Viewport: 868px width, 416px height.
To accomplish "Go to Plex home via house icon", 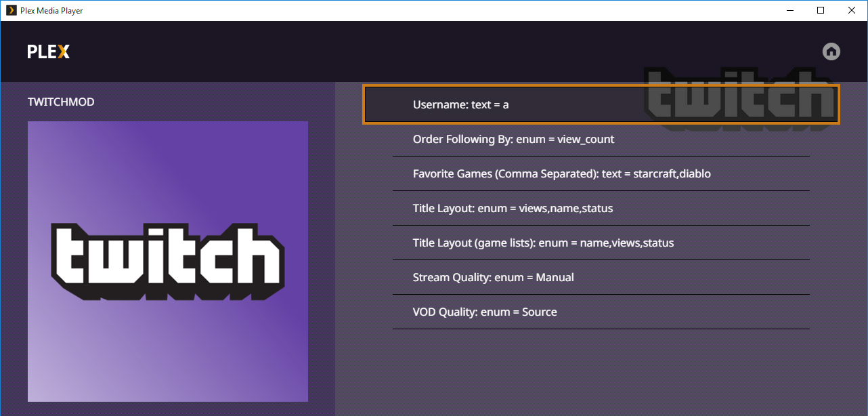I will click(x=831, y=51).
